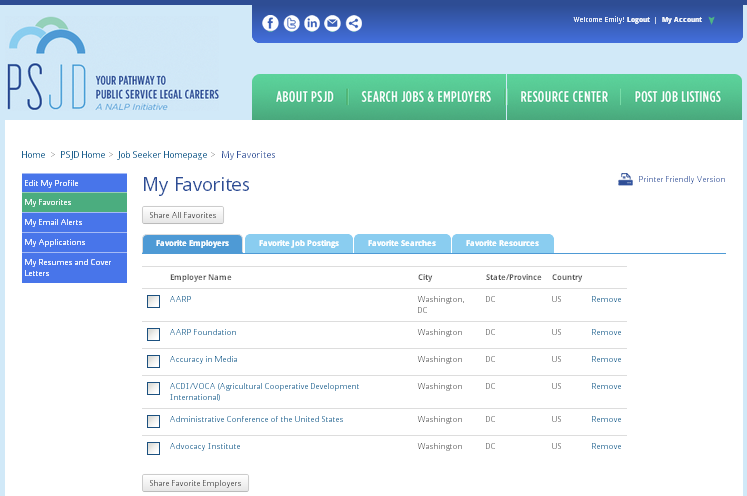Screen dimensions: 747x496
Task: Click the share icon in header
Action: 353,23
